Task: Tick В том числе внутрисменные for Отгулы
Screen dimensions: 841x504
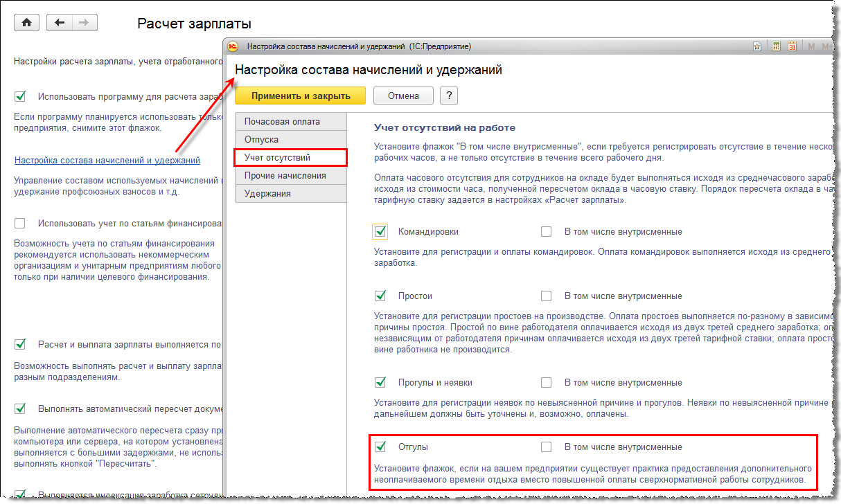Action: tap(546, 447)
